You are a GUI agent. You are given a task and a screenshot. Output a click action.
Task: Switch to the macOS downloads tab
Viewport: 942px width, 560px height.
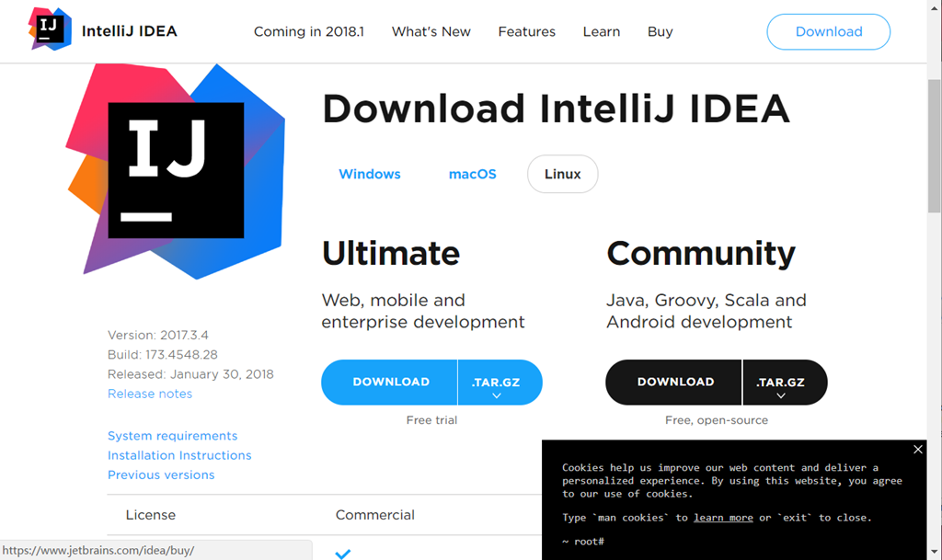point(472,174)
